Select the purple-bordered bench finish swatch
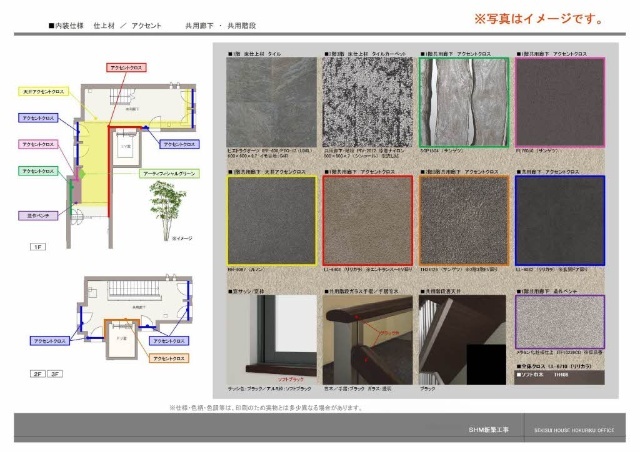 (560, 322)
